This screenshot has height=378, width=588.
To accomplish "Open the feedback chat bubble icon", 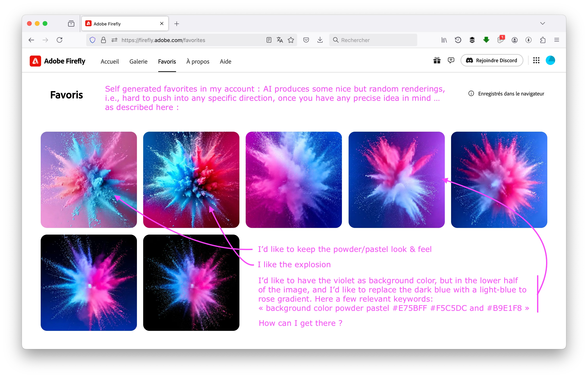I will [451, 60].
